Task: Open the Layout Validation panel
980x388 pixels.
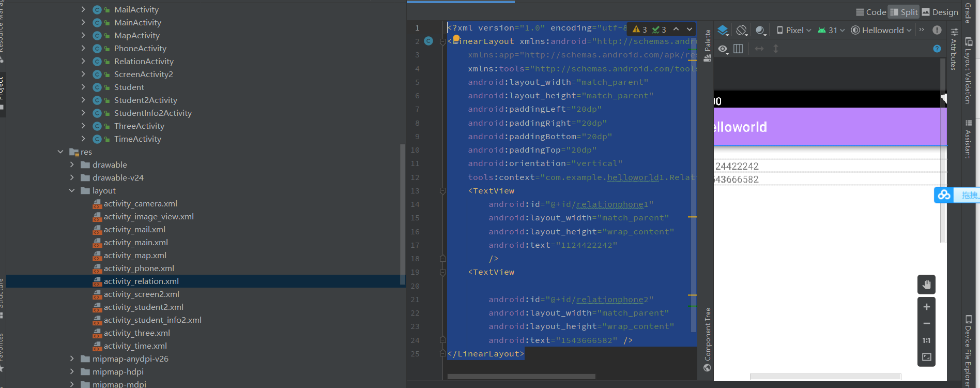Action: [968, 70]
